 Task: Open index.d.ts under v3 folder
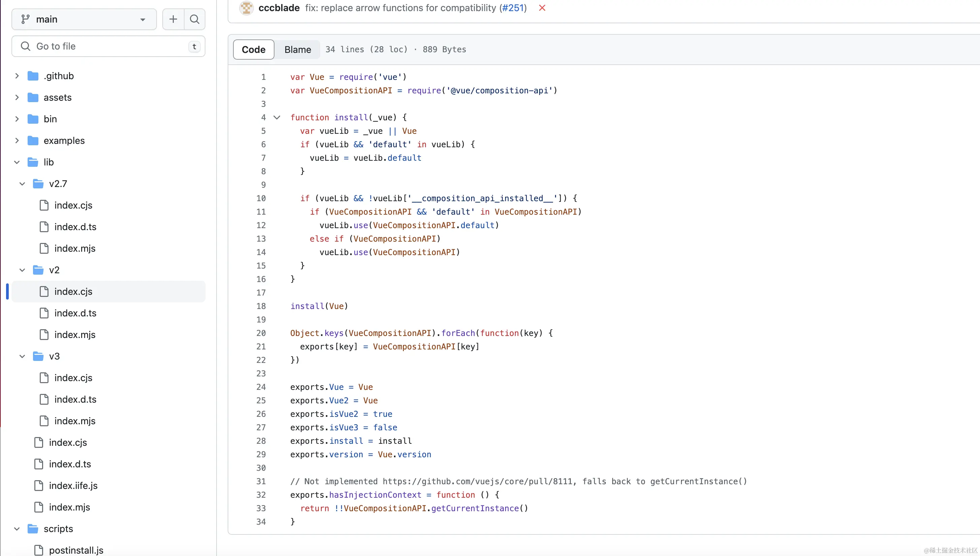(x=75, y=399)
